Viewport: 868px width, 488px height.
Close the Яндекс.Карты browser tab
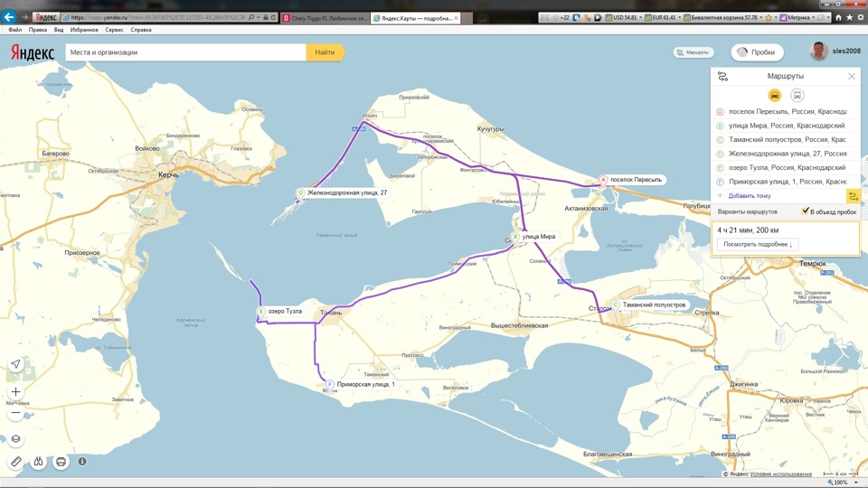[456, 18]
